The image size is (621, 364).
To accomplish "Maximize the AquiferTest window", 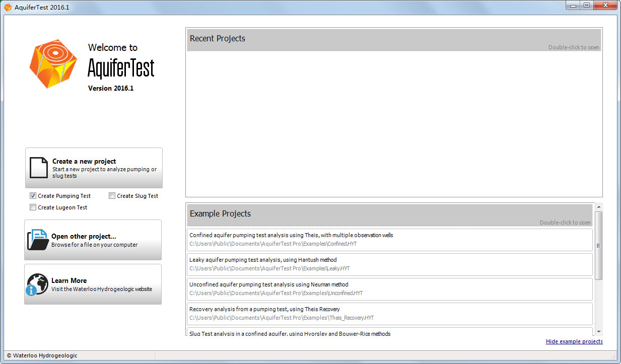I will click(x=586, y=5).
